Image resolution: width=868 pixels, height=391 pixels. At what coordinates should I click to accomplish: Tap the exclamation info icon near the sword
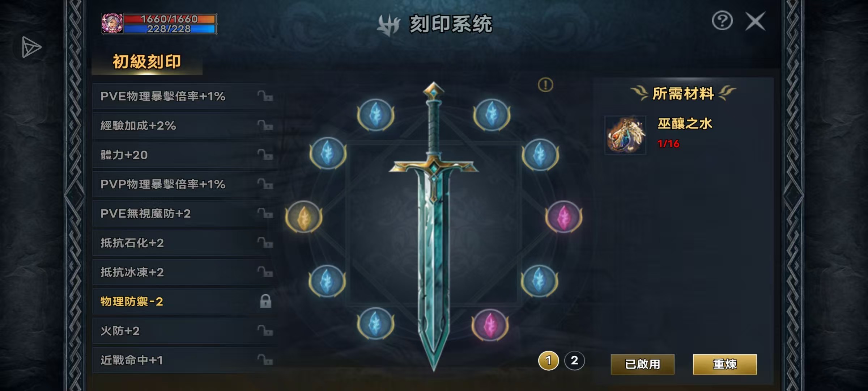click(545, 85)
